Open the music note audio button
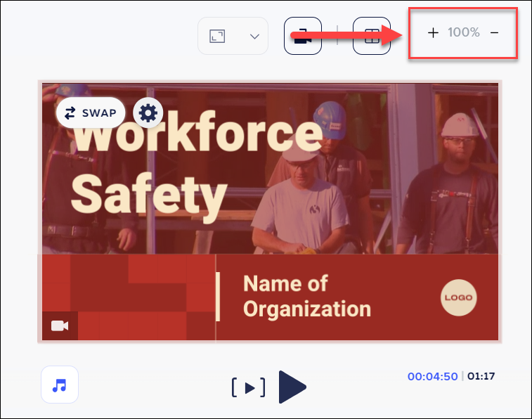This screenshot has height=419, width=532. [x=60, y=385]
